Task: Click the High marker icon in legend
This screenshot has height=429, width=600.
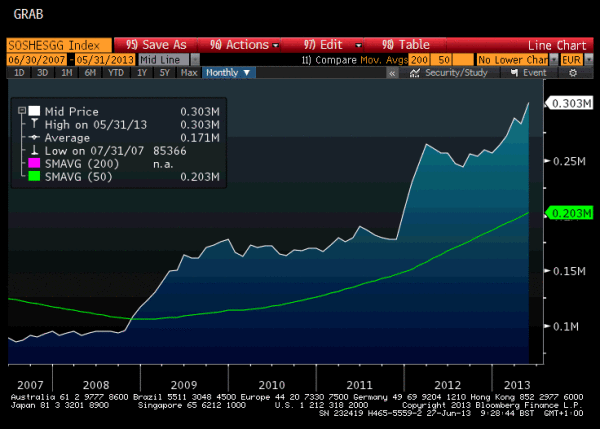Action: (34, 124)
